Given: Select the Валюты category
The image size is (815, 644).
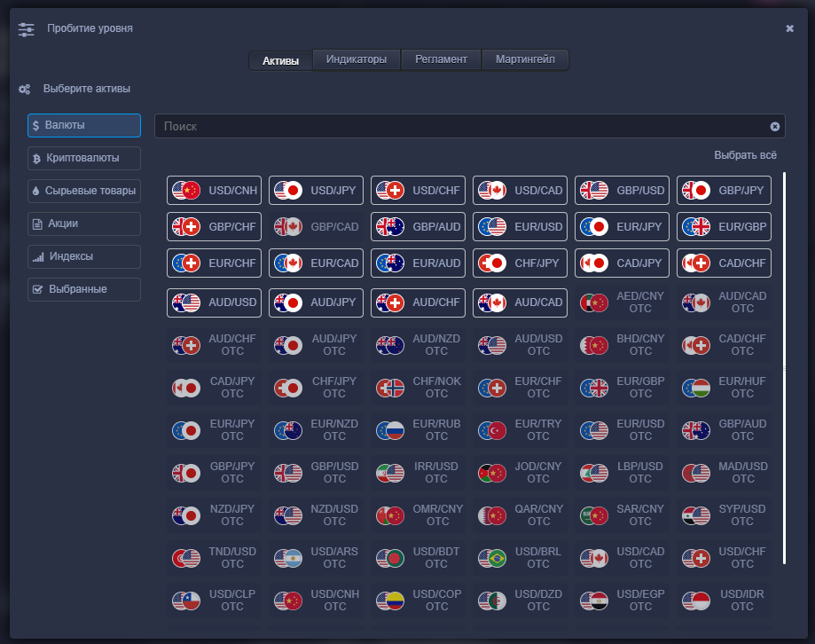Looking at the screenshot, I should tap(84, 125).
